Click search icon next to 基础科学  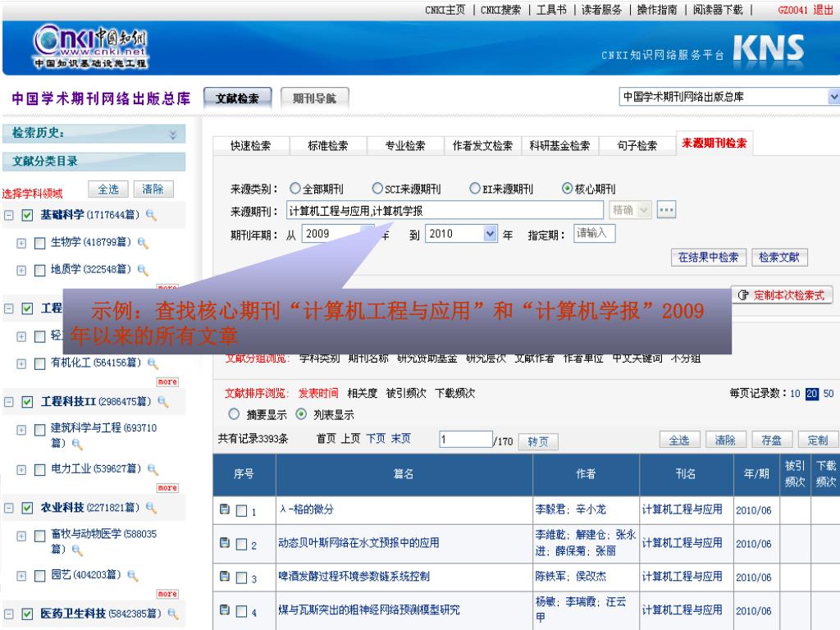pos(151,216)
